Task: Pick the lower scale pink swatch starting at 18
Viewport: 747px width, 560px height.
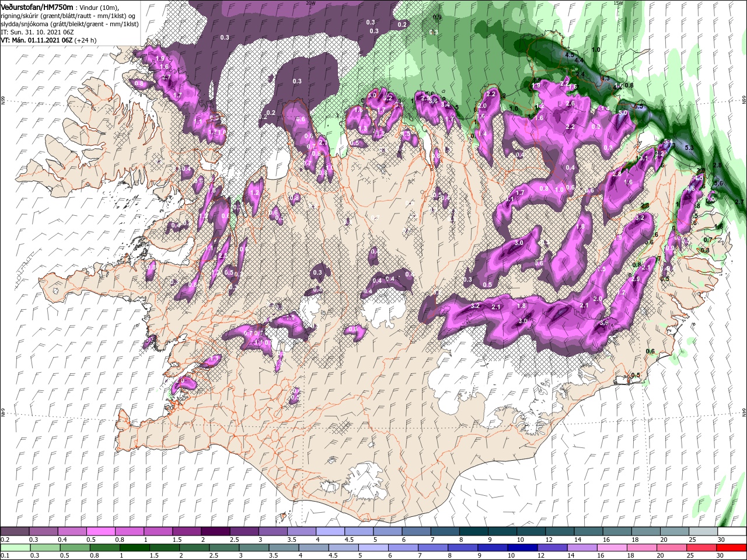Action: pos(641,547)
